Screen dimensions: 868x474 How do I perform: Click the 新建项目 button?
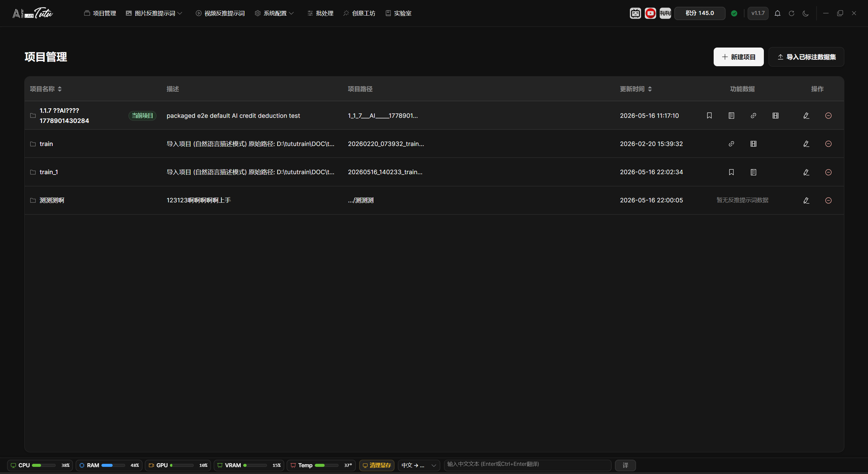tap(738, 57)
